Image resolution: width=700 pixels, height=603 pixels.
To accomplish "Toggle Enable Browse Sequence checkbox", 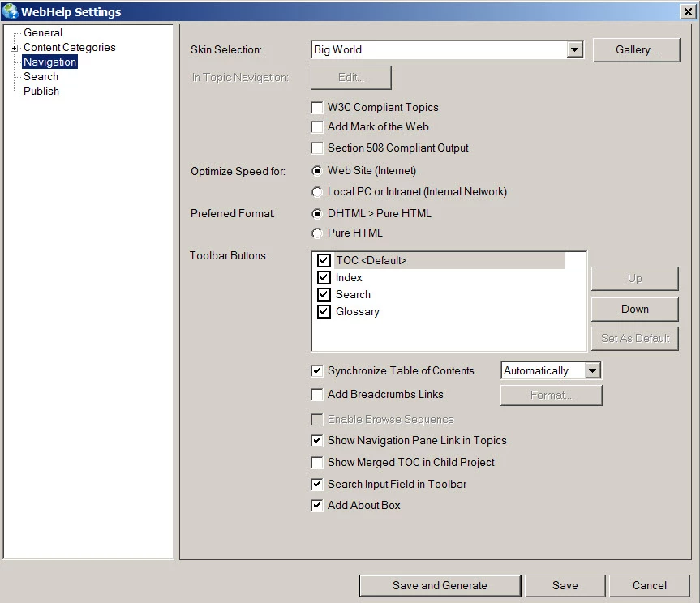I will [317, 420].
